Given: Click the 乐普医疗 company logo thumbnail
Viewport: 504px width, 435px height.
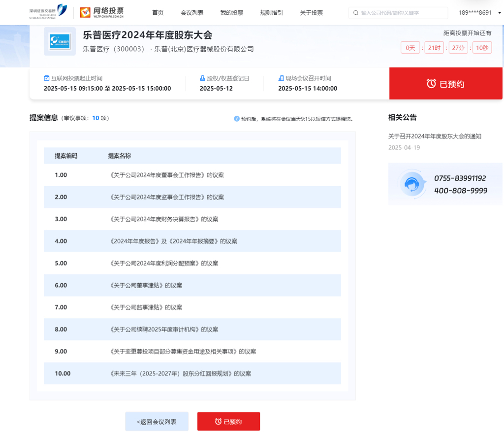Looking at the screenshot, I should pyautogui.click(x=60, y=41).
